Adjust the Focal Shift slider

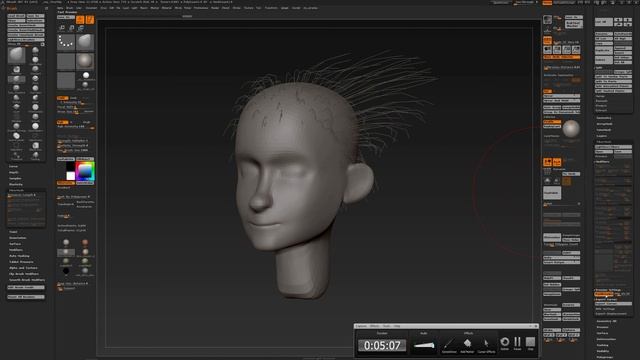point(76,107)
